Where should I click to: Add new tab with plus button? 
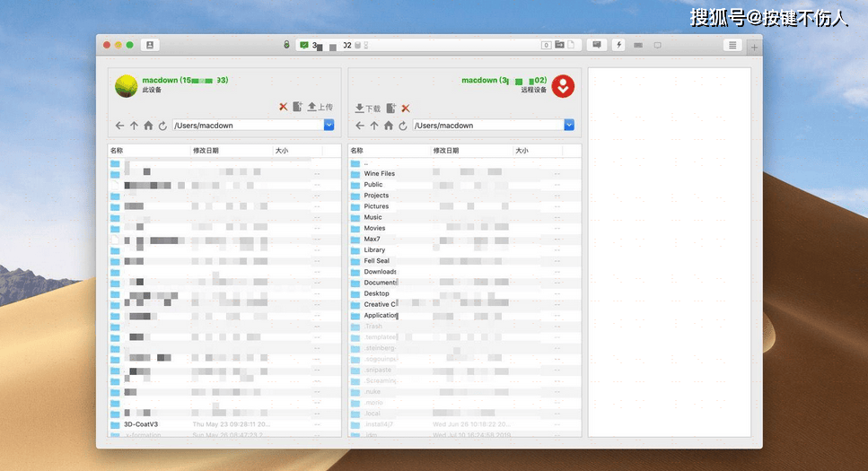click(x=754, y=48)
